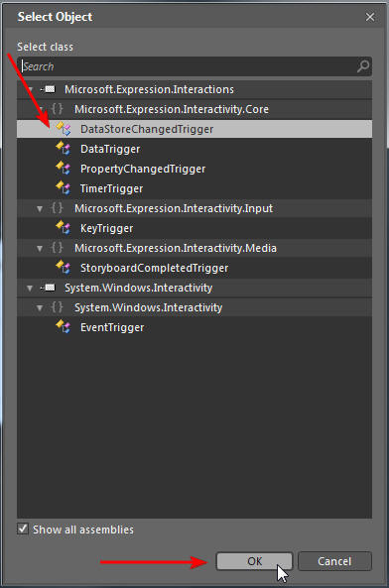Collapse Microsoft.Expression.Interactivity.Input namespace
The width and height of the screenshot is (389, 588).
tap(40, 209)
